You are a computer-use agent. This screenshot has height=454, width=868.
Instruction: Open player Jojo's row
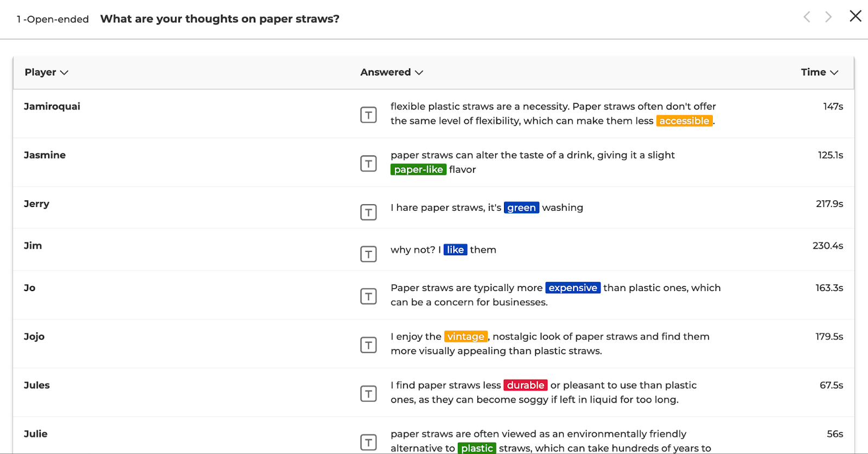(x=34, y=337)
